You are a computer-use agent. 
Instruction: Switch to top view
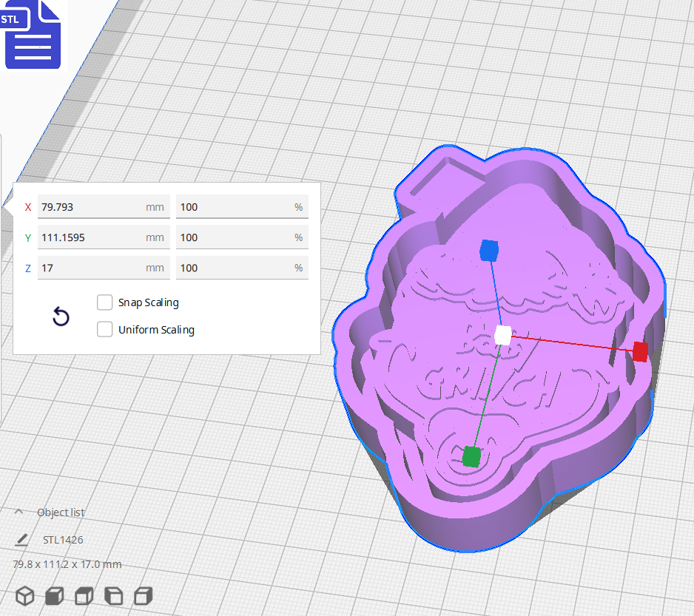click(x=84, y=595)
